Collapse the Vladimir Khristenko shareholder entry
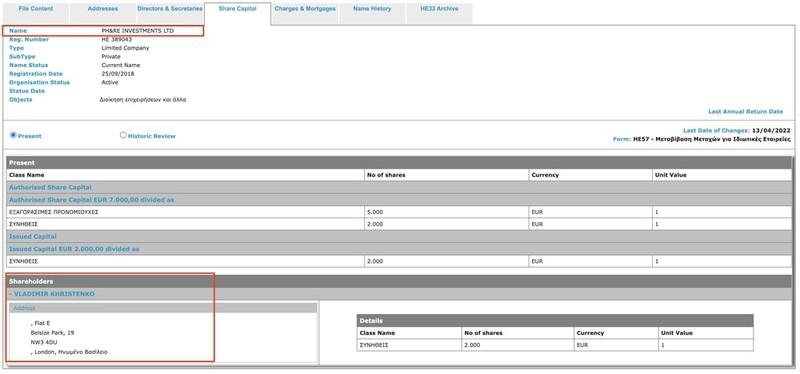Image resolution: width=800 pixels, height=374 pixels. coord(52,294)
